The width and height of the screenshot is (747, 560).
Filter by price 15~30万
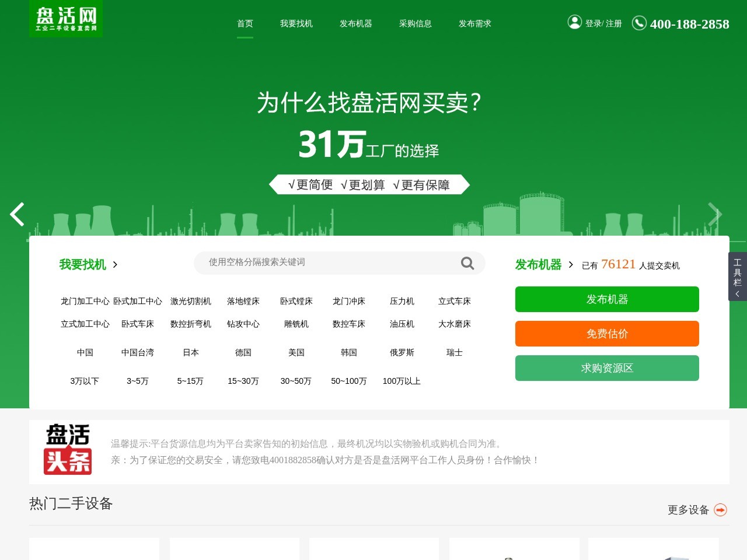pos(243,381)
